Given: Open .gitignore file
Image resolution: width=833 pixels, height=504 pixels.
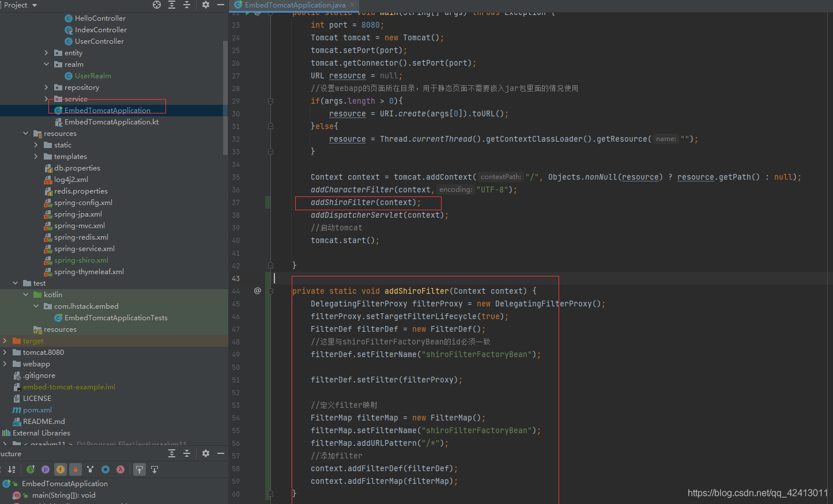Looking at the screenshot, I should [39, 376].
